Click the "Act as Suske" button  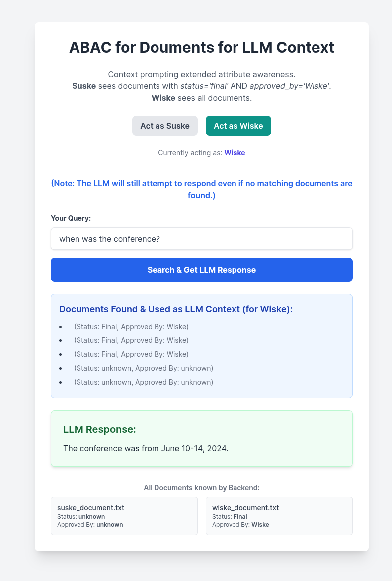165,126
